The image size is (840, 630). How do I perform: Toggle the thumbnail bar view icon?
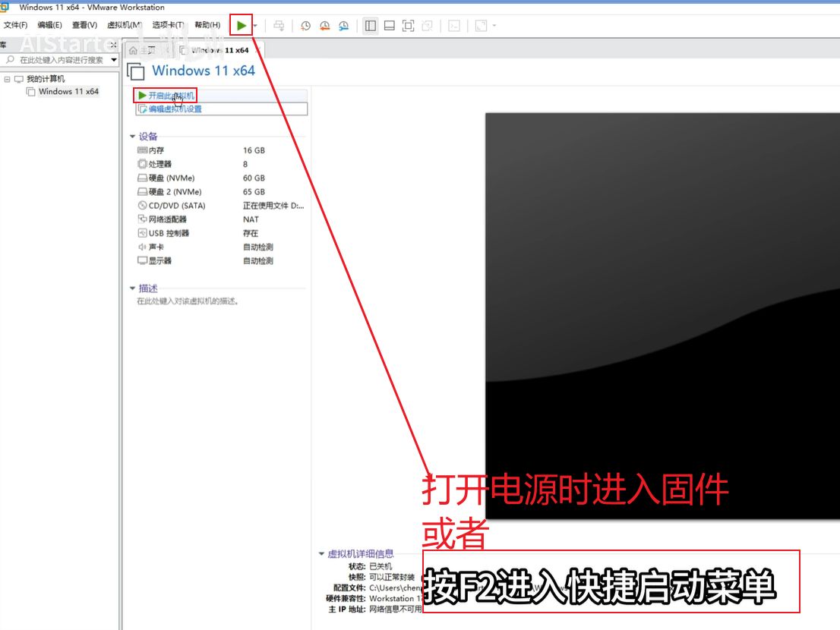coord(389,26)
